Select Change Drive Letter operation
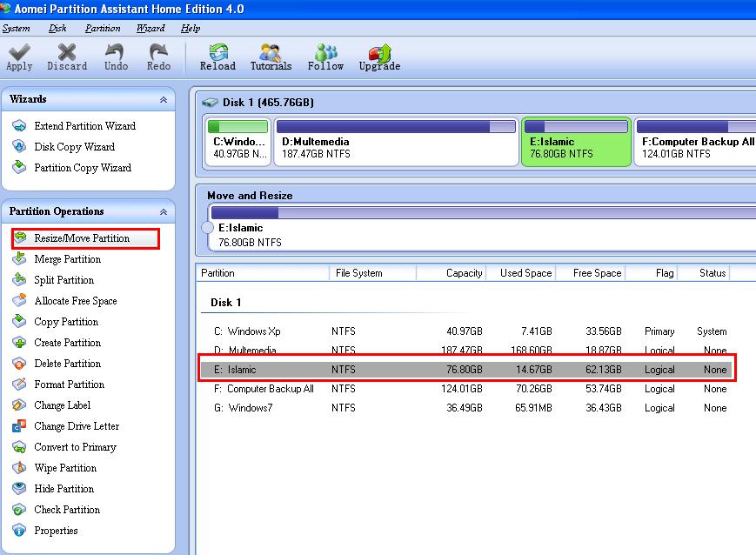 tap(77, 426)
